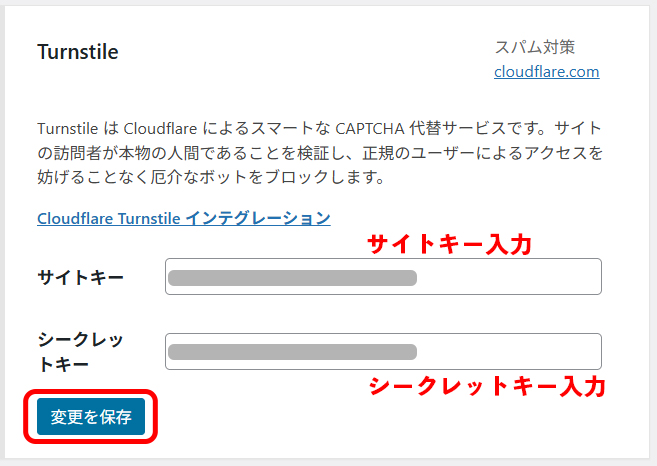Click the 変更を保存 button

pyautogui.click(x=91, y=417)
